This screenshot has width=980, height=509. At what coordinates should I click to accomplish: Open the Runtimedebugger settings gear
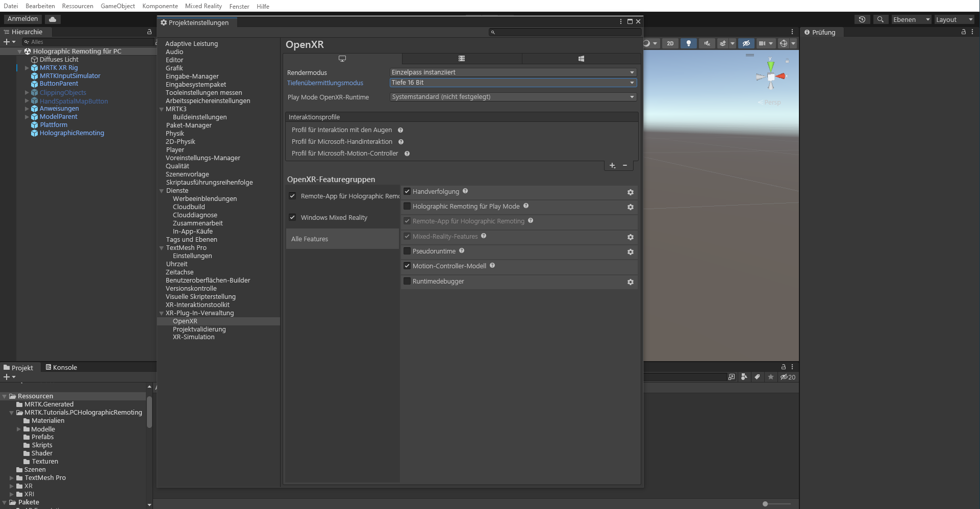630,282
